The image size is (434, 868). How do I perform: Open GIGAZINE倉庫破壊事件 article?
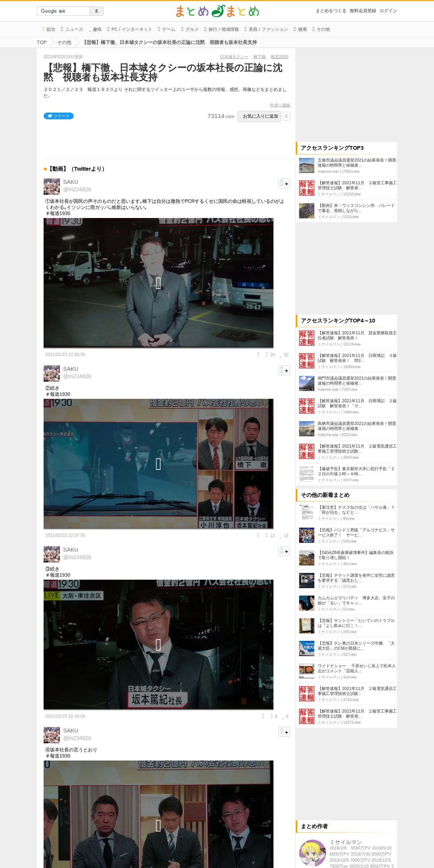355,555
